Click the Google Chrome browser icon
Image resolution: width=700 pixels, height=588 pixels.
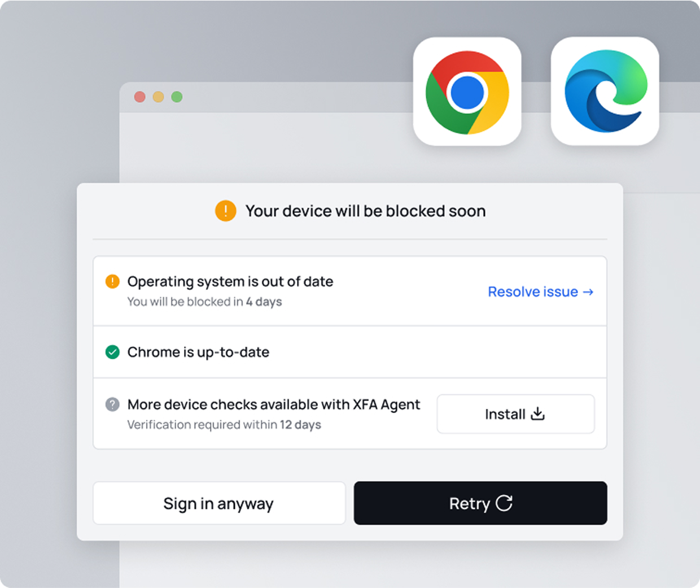467,92
